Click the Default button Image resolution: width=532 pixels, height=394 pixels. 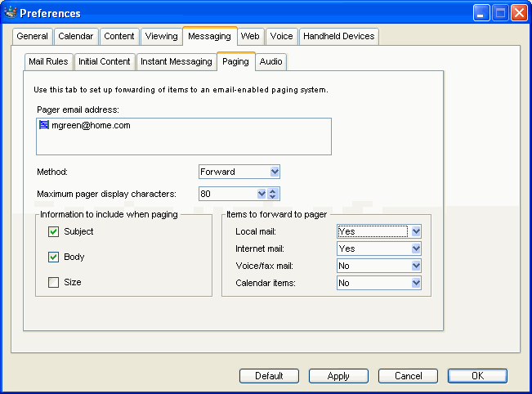(x=269, y=376)
